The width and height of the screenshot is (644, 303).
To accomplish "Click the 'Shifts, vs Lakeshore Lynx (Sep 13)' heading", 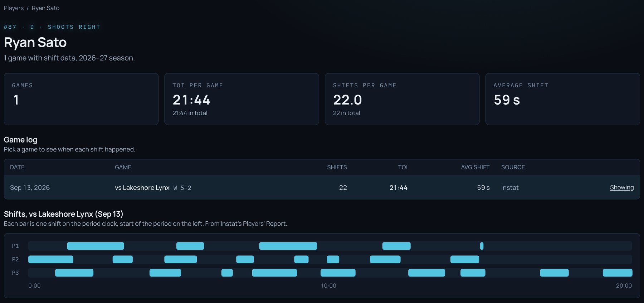I will click(63, 214).
